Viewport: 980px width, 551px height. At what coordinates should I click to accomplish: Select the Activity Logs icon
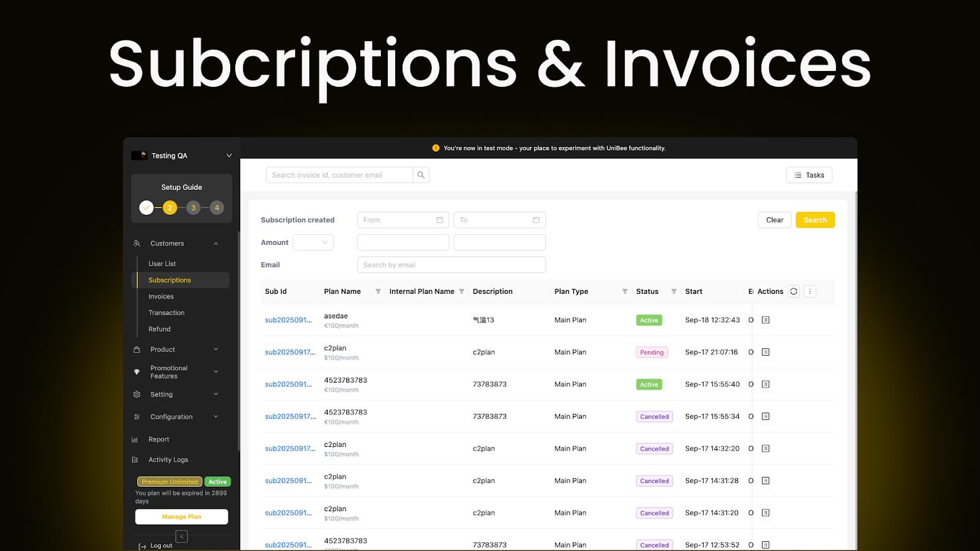pyautogui.click(x=137, y=459)
